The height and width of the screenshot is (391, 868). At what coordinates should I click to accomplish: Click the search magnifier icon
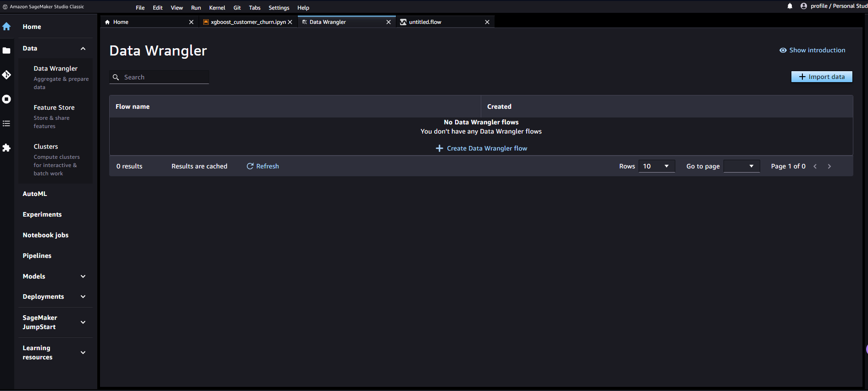coord(116,77)
